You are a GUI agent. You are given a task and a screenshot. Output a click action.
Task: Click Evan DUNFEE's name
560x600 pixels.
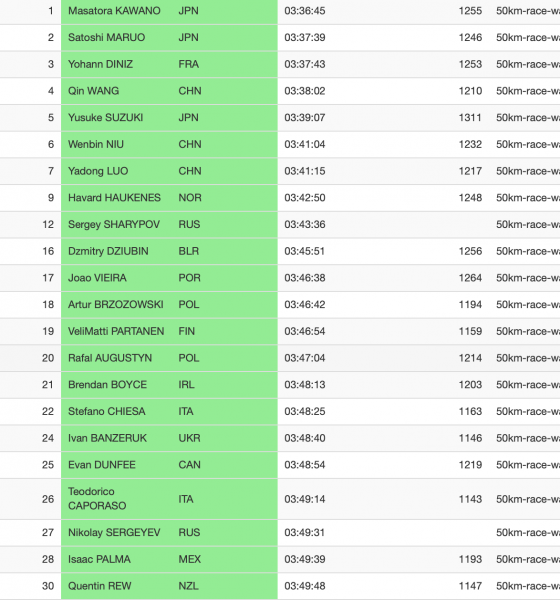[102, 465]
